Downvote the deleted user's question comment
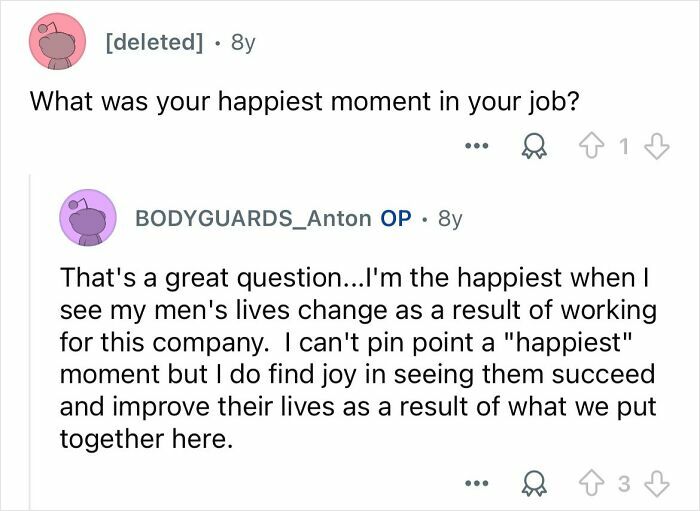700x511 pixels. [x=658, y=147]
